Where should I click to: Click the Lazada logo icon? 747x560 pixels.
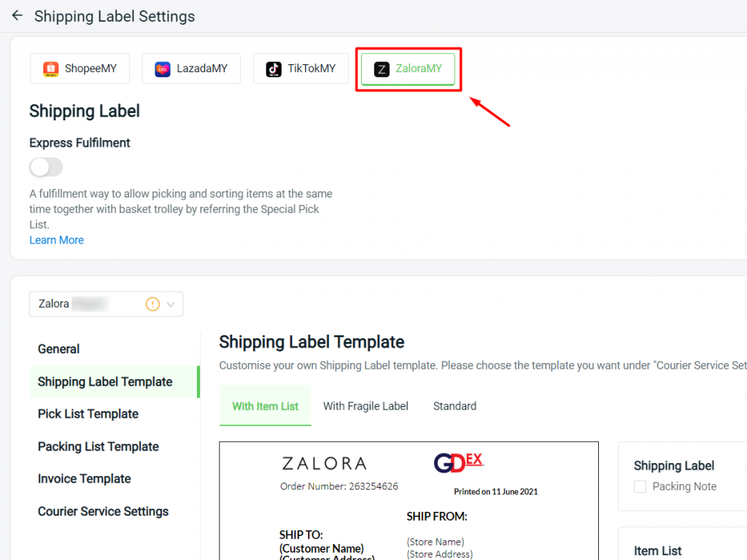(x=163, y=69)
